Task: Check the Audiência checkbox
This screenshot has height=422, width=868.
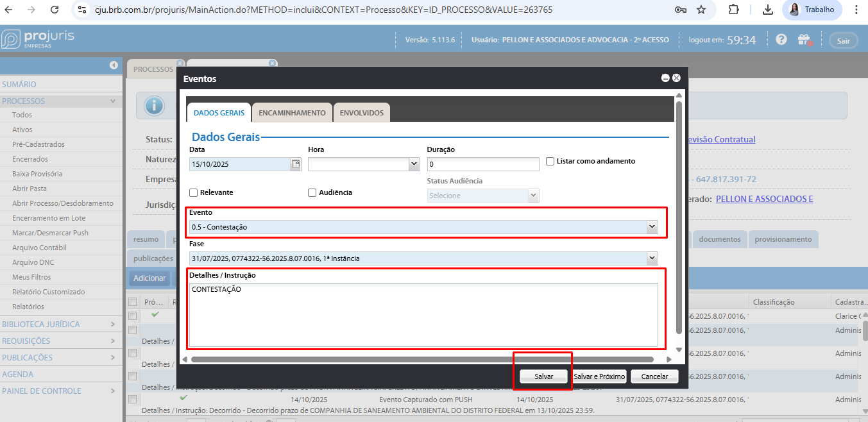Action: [312, 192]
